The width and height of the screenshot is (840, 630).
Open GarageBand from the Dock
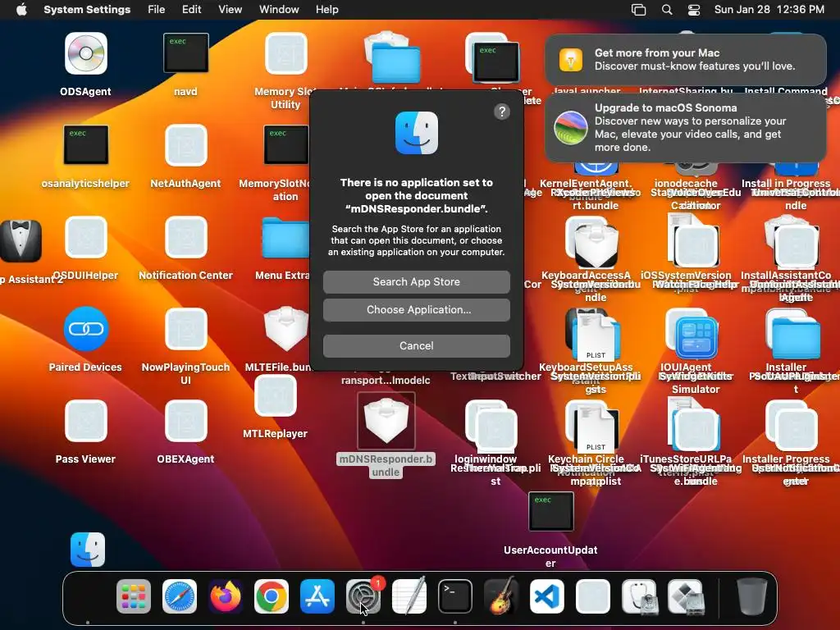[501, 596]
